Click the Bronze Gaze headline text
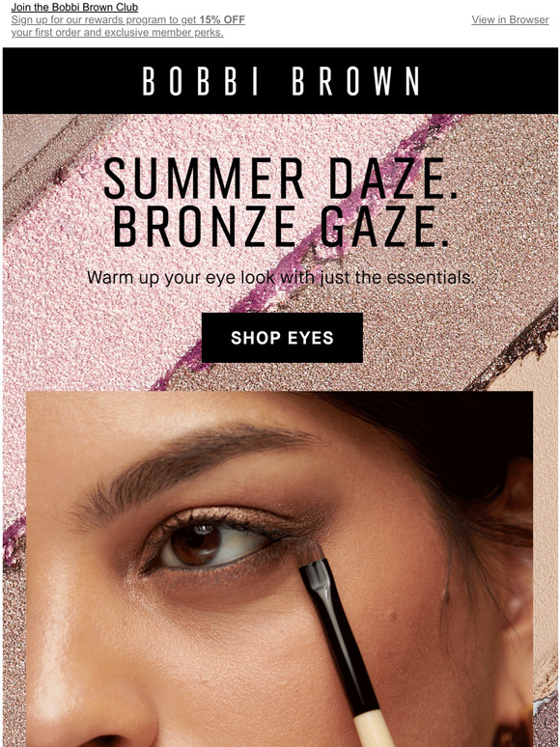560x747 pixels. (281, 226)
